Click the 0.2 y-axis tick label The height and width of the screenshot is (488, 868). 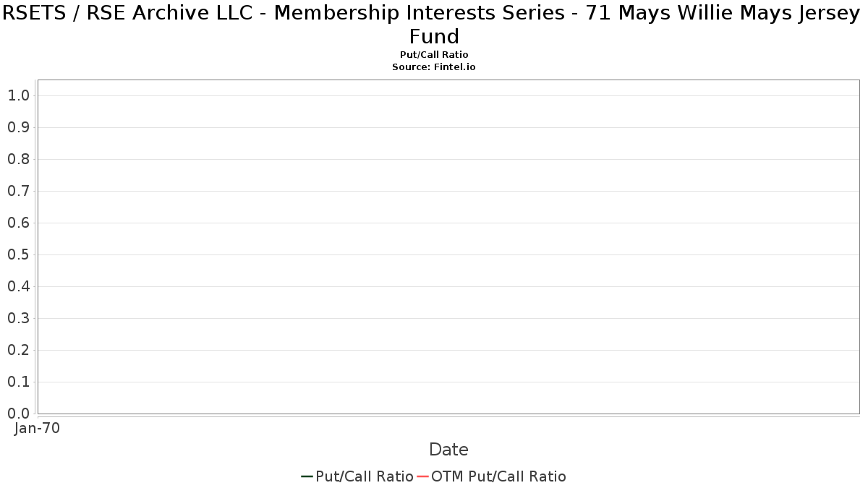click(19, 350)
